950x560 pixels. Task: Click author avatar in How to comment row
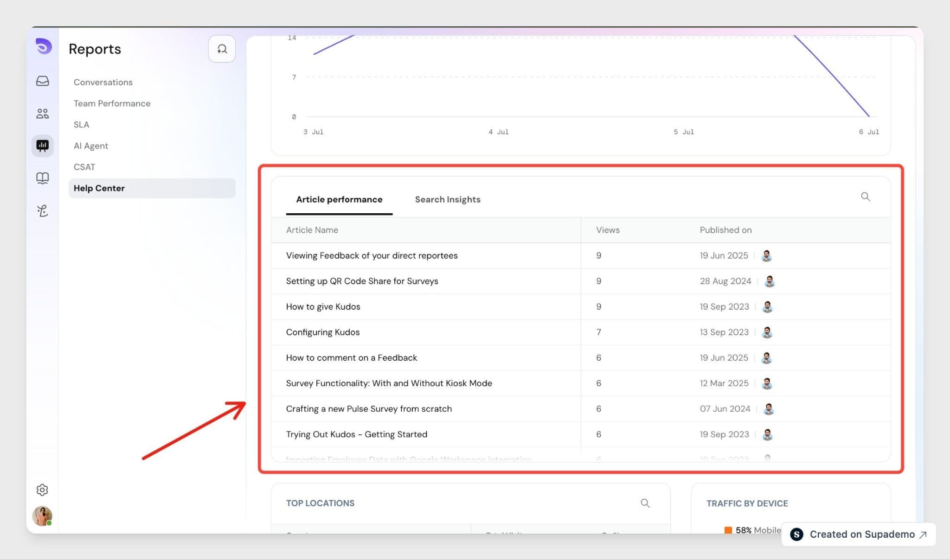click(x=766, y=357)
